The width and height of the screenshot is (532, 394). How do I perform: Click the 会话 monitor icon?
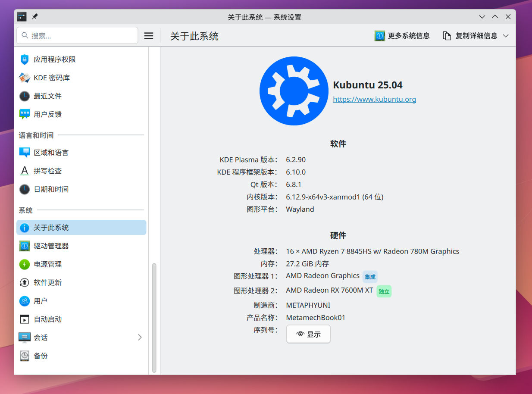(x=25, y=338)
